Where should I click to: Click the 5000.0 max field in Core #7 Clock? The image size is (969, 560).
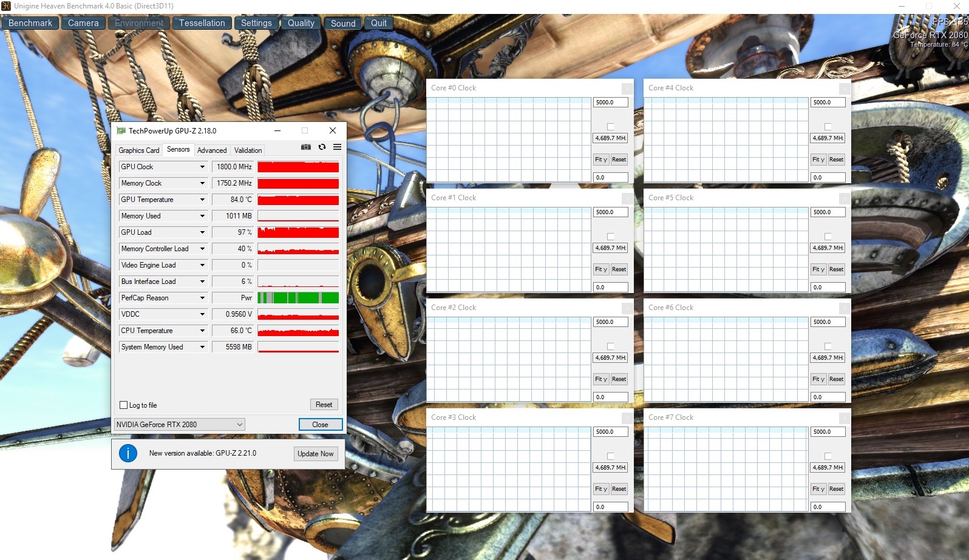coord(828,432)
